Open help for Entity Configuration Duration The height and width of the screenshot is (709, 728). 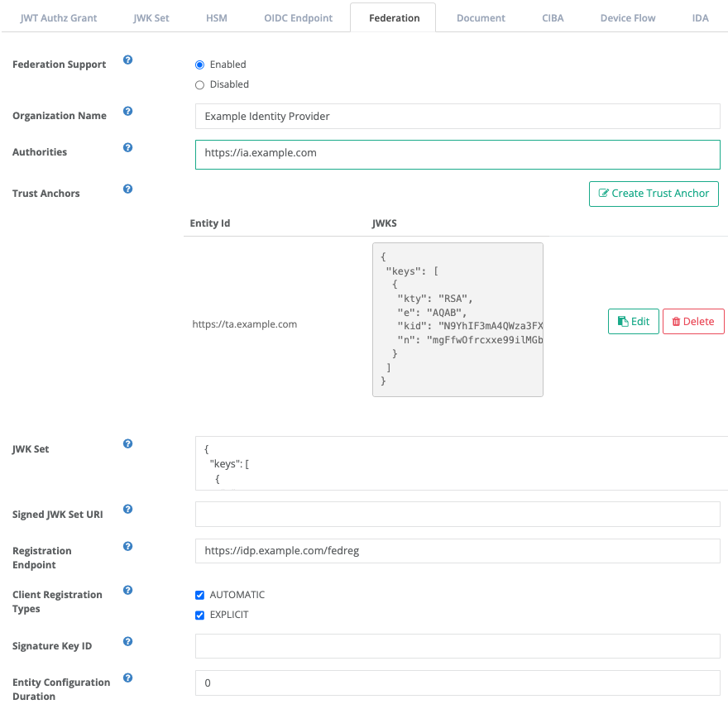(127, 678)
